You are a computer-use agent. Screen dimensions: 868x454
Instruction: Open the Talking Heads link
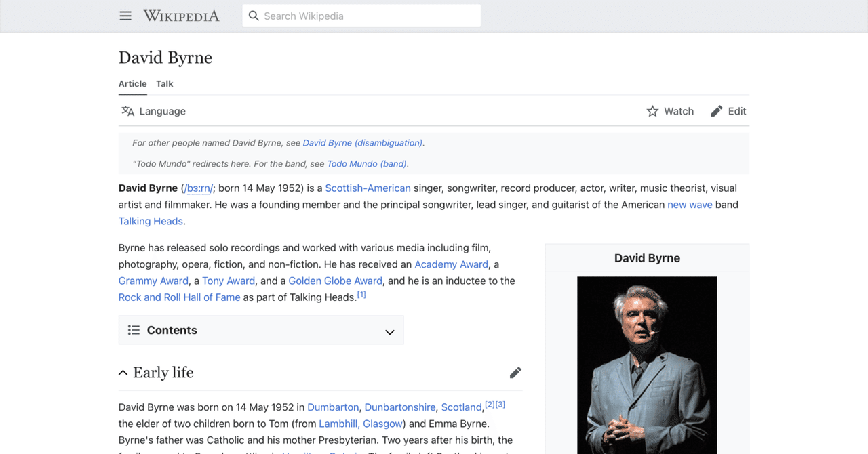pyautogui.click(x=151, y=221)
